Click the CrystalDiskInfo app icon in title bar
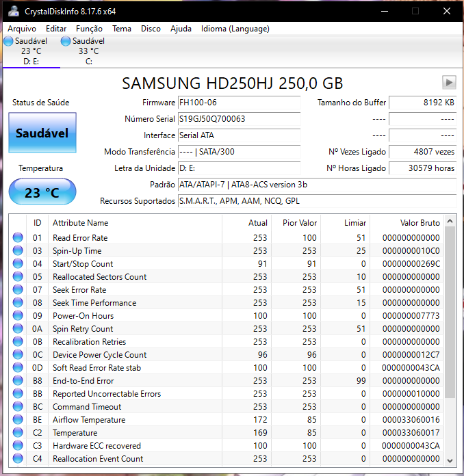 [14, 11]
